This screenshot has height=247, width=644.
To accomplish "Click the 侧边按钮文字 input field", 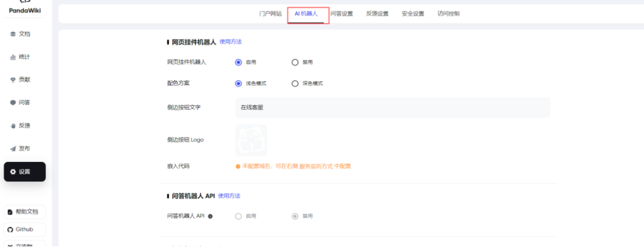I will click(x=392, y=108).
